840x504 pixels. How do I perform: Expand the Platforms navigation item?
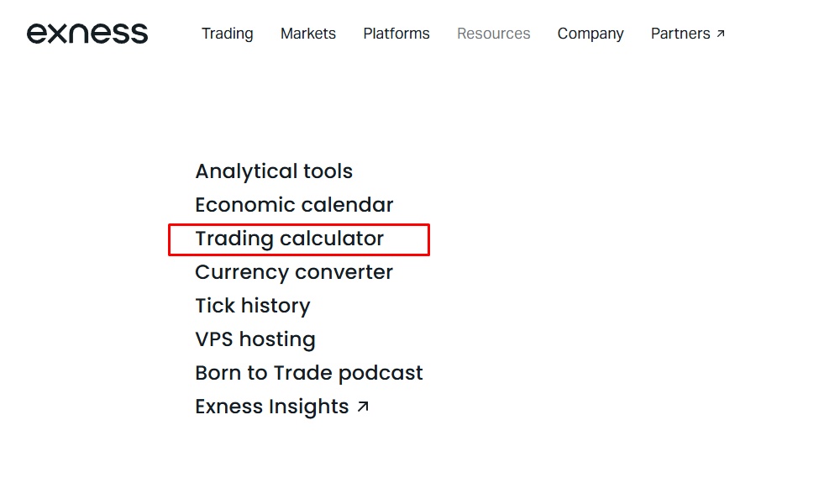[x=396, y=34]
